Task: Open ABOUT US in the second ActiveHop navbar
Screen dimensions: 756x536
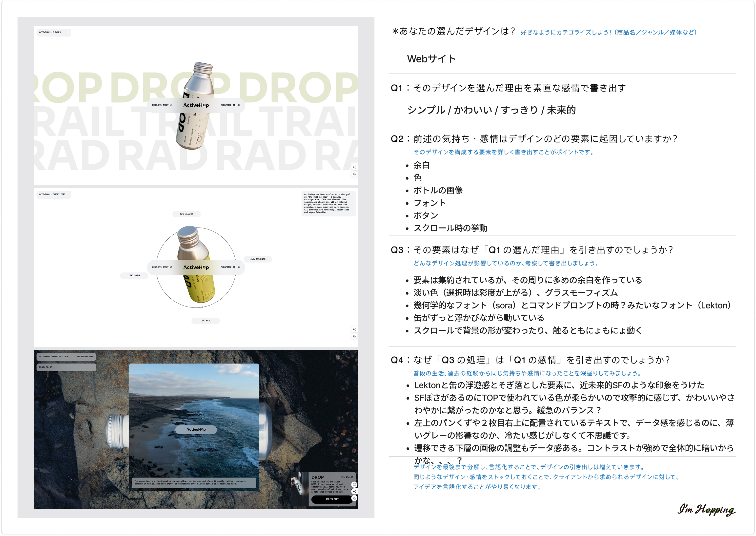Action: click(167, 267)
